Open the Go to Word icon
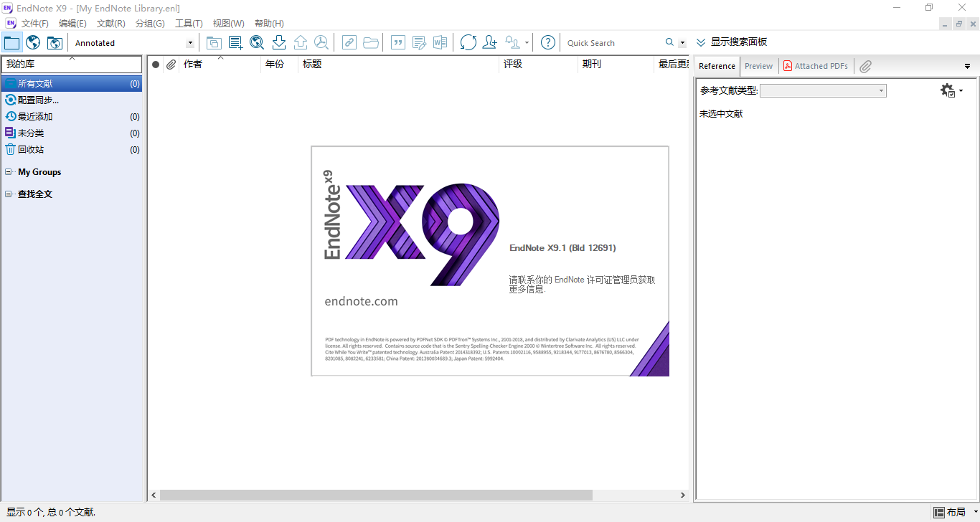 (x=440, y=42)
